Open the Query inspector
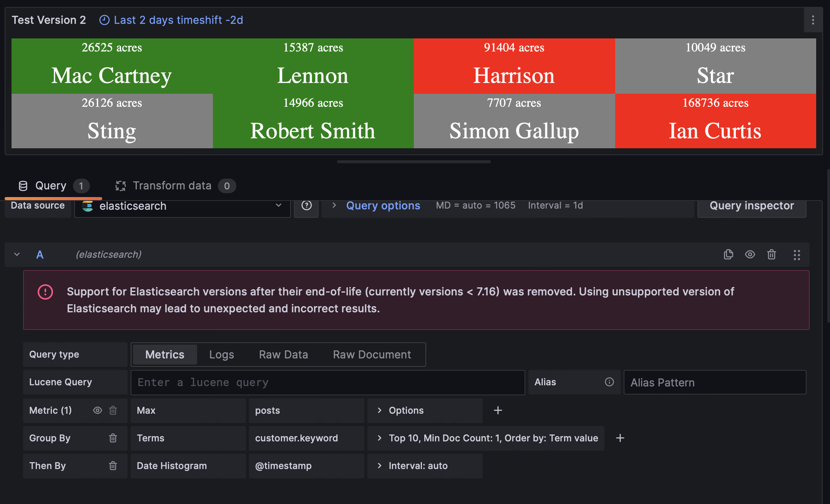Image resolution: width=830 pixels, height=504 pixels. (751, 206)
